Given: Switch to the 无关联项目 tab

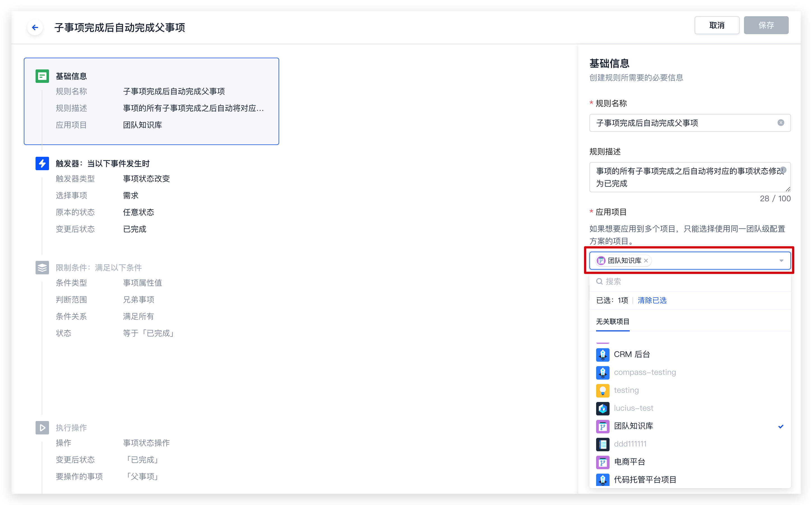Looking at the screenshot, I should (x=613, y=322).
